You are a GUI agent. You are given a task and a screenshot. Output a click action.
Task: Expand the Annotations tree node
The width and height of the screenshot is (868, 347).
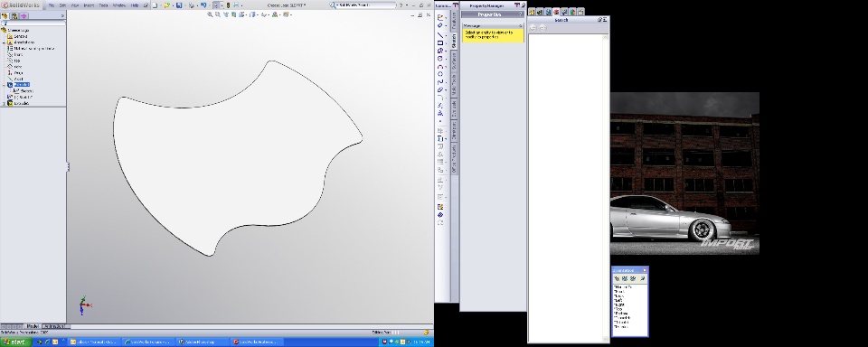[4, 42]
